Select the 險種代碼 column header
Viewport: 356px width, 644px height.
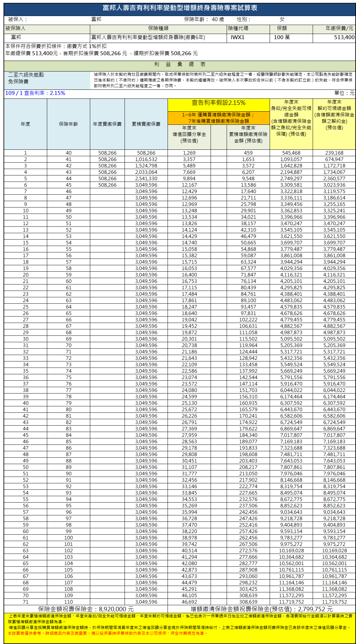coord(238,29)
